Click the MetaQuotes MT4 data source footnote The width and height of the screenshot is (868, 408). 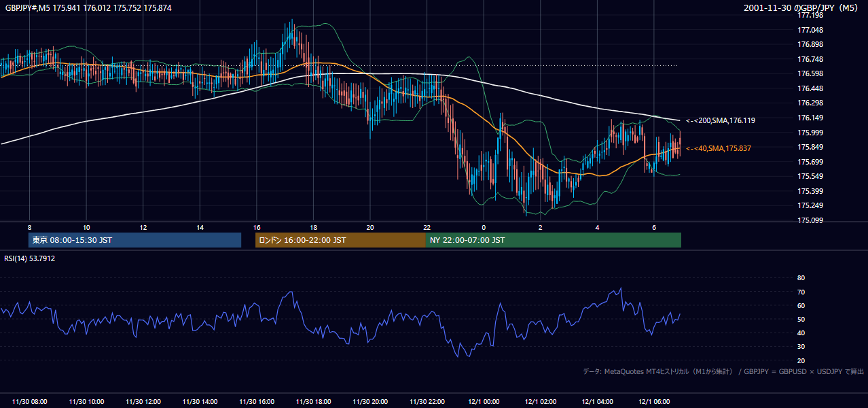(724, 371)
